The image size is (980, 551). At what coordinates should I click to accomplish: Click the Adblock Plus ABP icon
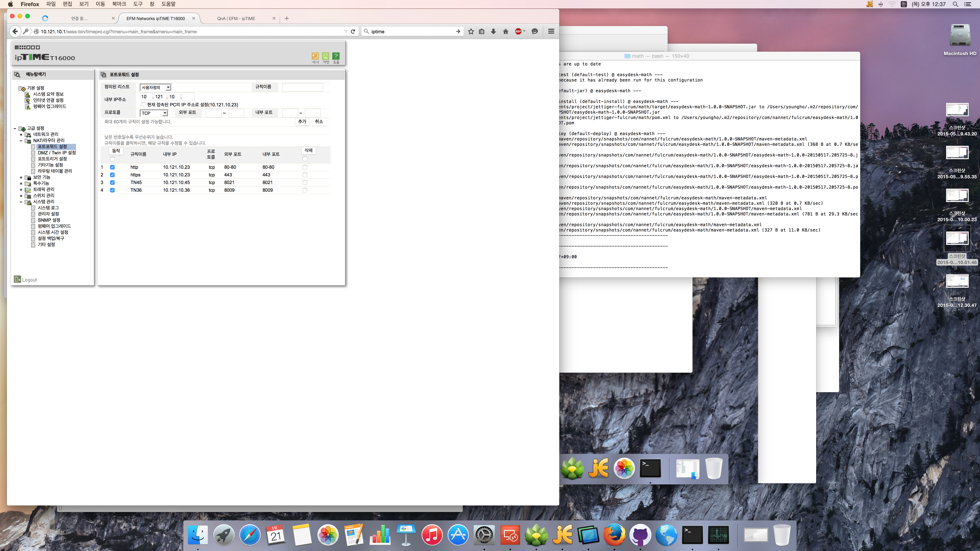(518, 32)
